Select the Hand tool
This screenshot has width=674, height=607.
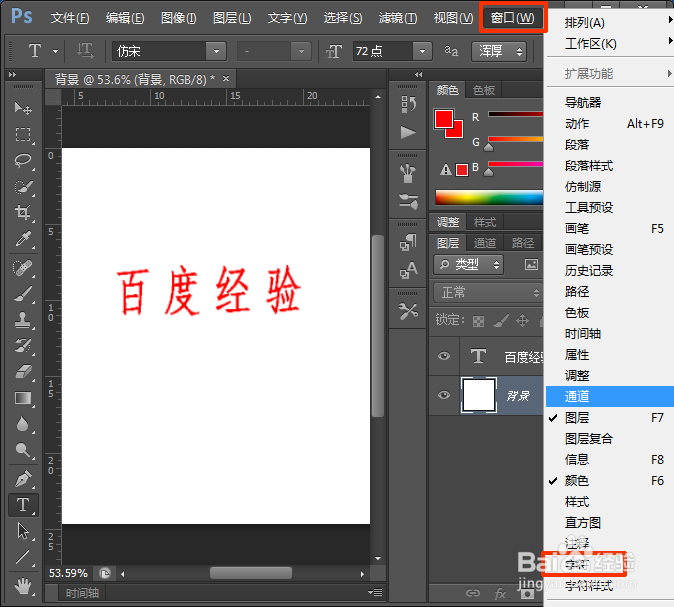23,586
